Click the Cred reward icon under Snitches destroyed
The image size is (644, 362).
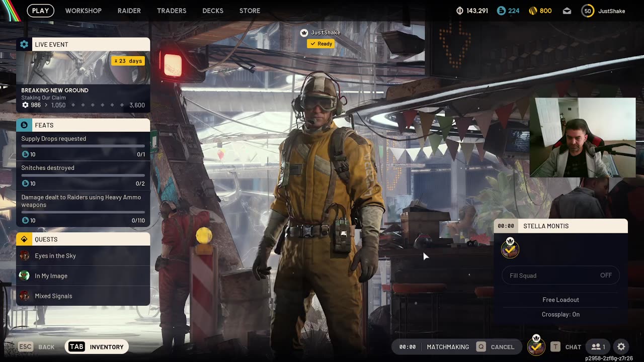click(25, 184)
